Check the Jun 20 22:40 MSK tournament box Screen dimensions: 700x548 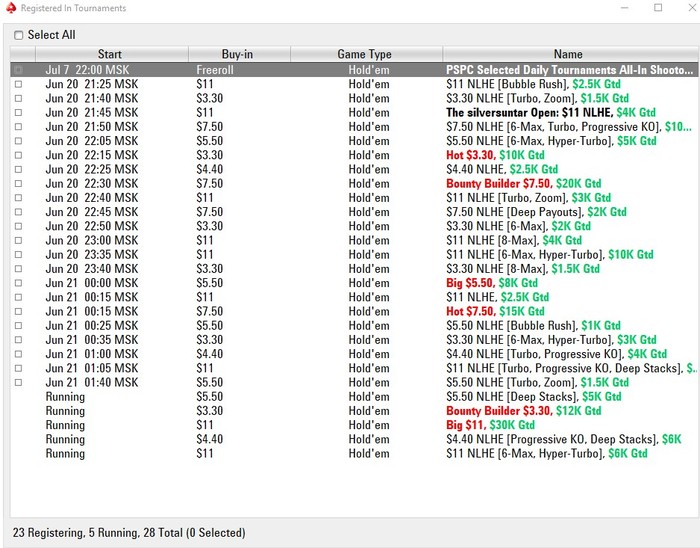tap(18, 198)
